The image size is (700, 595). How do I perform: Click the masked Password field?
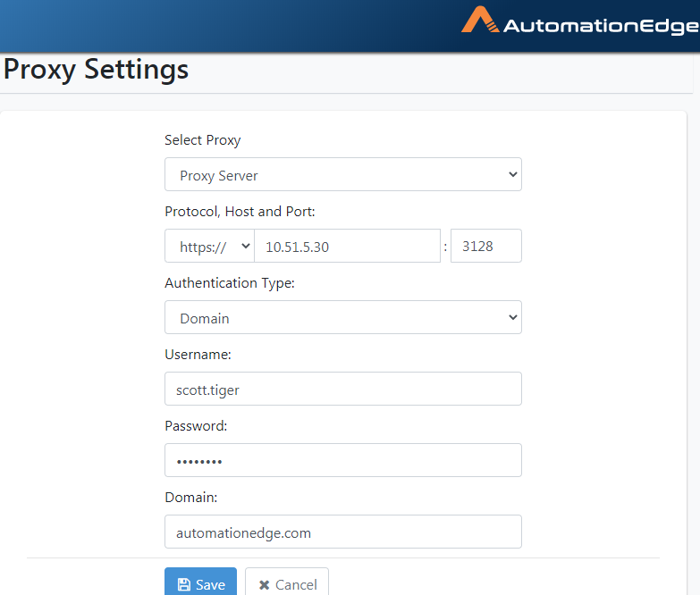pos(343,460)
